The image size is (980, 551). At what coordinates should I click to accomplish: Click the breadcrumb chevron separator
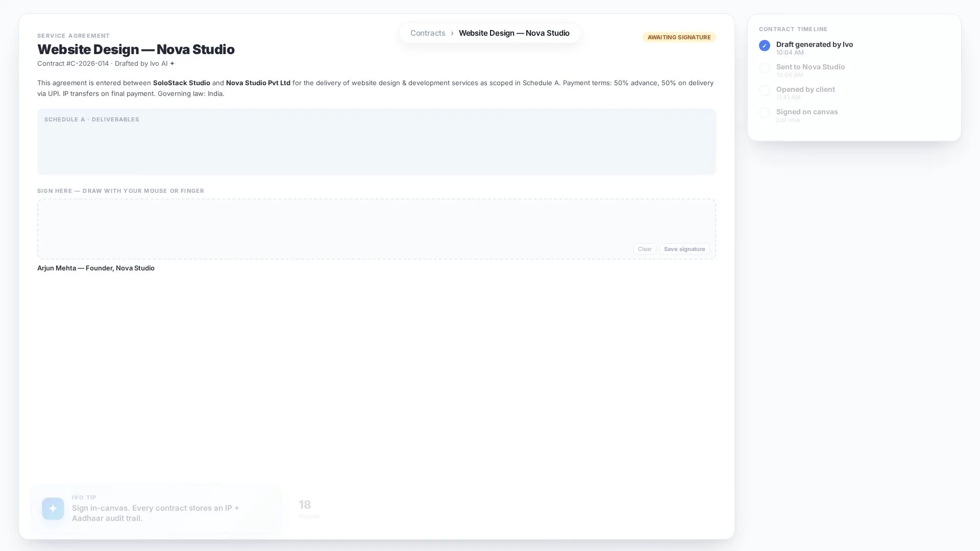point(452,33)
